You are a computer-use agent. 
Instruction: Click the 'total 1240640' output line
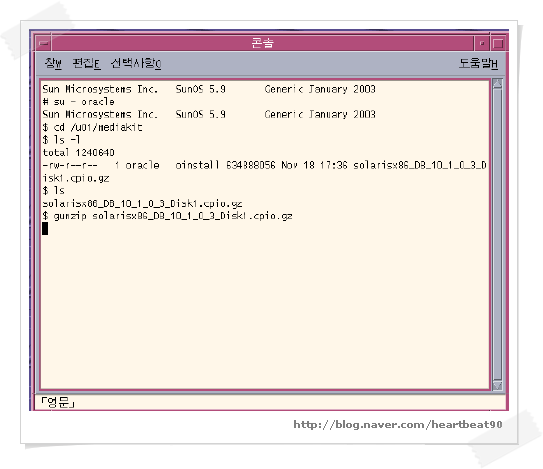click(x=78, y=152)
